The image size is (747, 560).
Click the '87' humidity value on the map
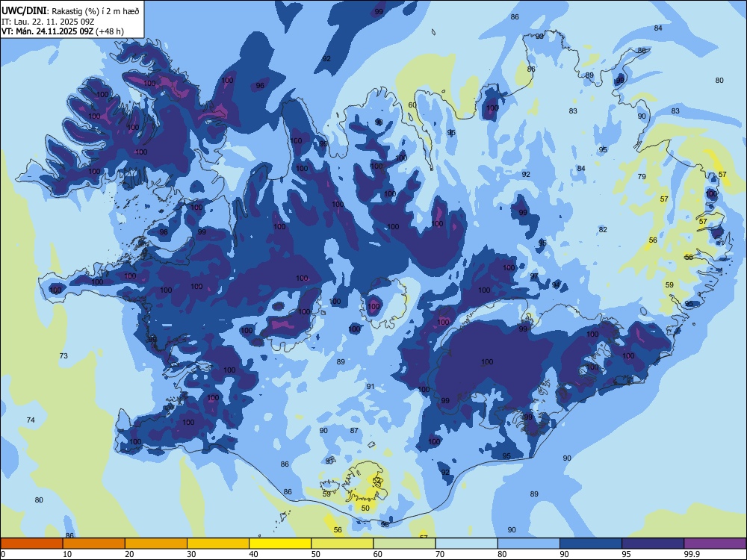(354, 430)
